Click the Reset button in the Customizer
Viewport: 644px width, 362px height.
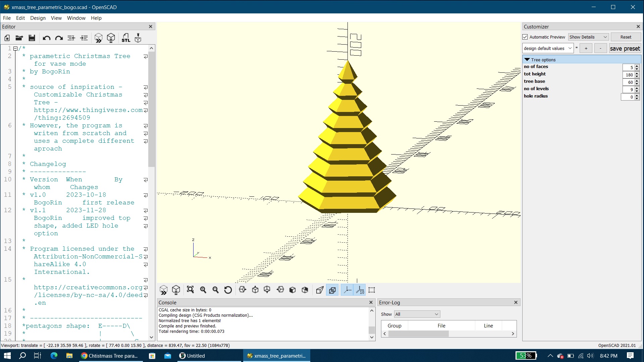tap(626, 37)
